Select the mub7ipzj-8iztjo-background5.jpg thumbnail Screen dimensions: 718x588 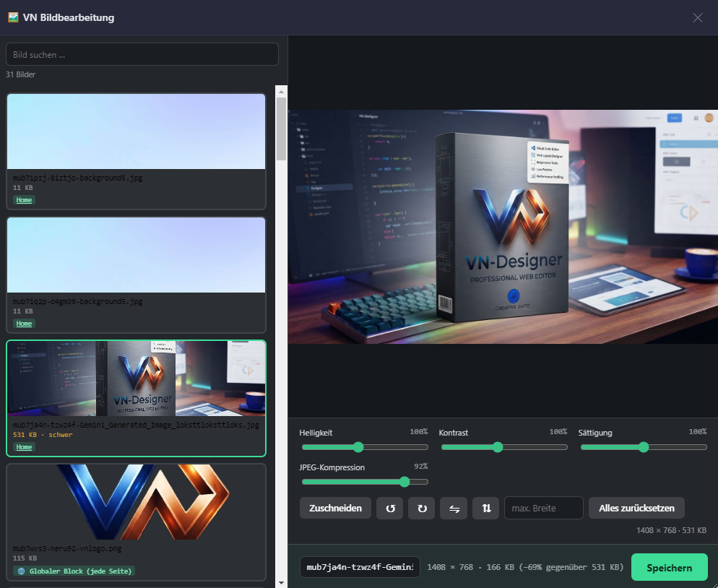pyautogui.click(x=136, y=131)
